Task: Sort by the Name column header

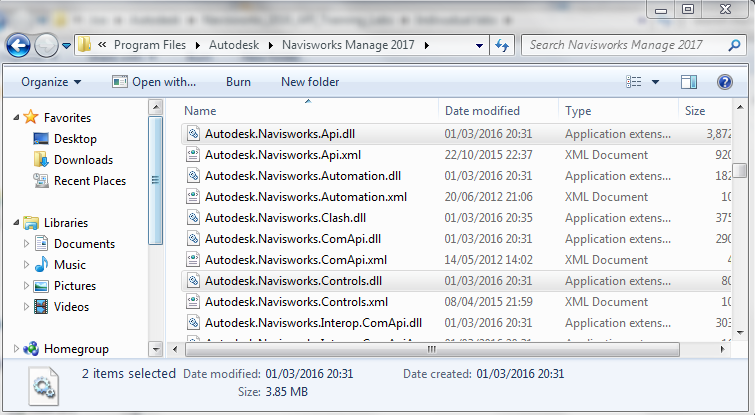Action: pos(308,111)
